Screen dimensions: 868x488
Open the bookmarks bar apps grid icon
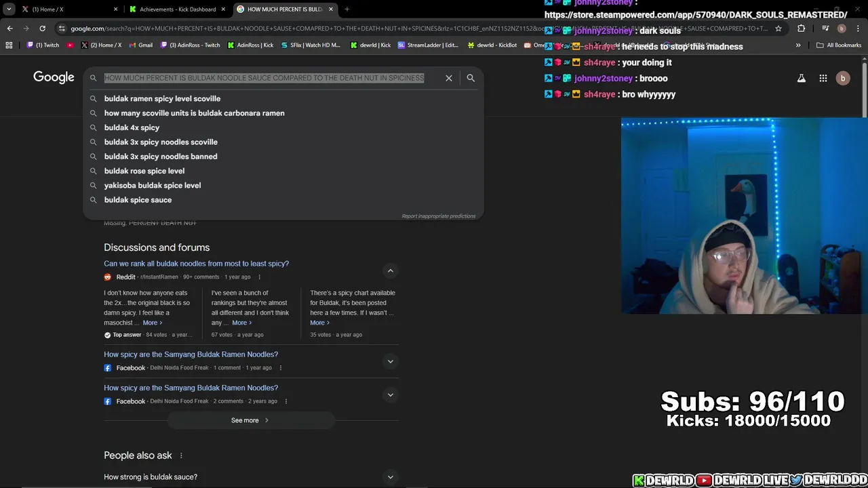coord(9,45)
